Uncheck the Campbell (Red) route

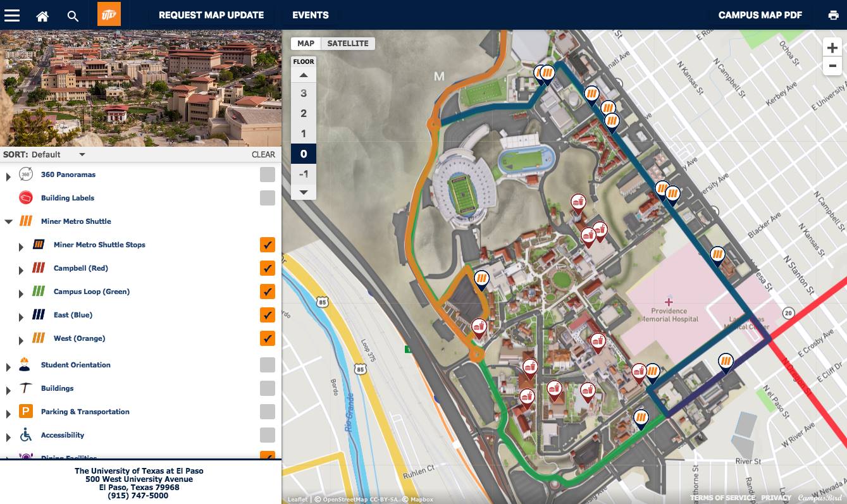coord(268,268)
